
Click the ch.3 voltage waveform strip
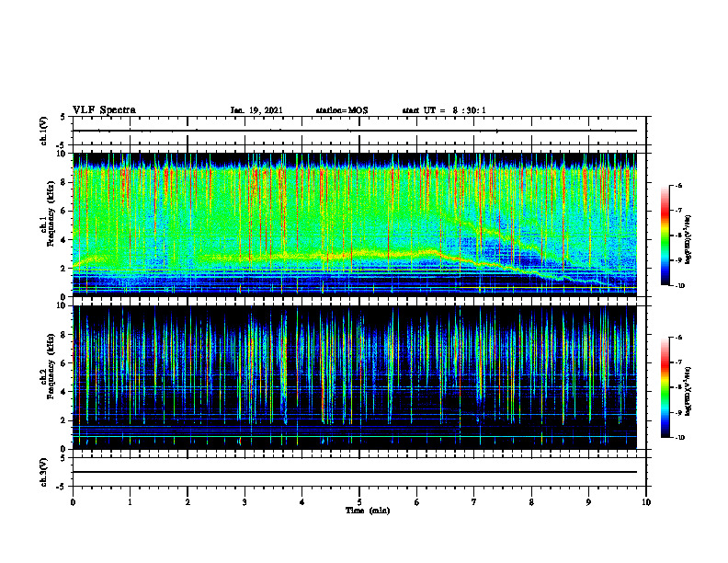pos(359,472)
